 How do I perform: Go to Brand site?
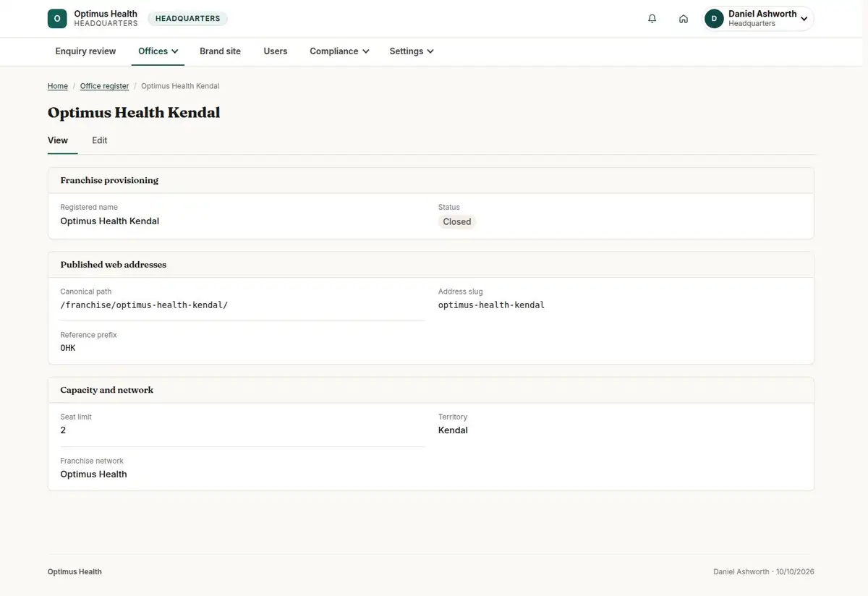[220, 51]
